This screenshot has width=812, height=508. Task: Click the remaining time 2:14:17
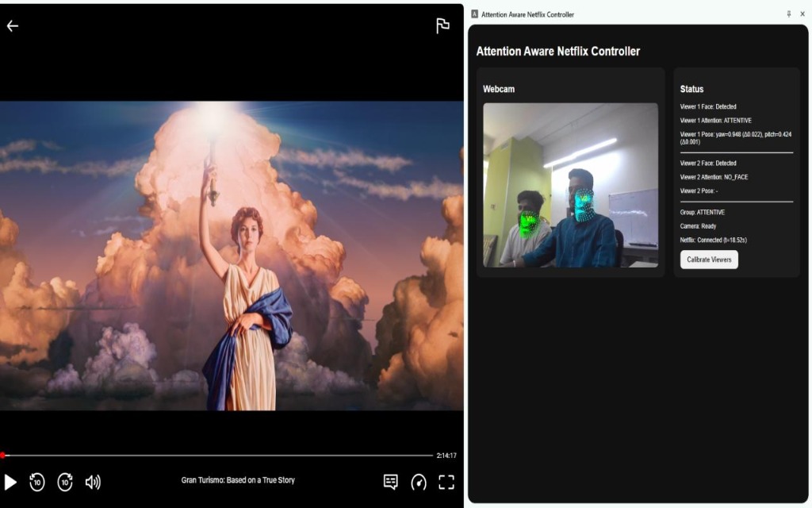446,456
